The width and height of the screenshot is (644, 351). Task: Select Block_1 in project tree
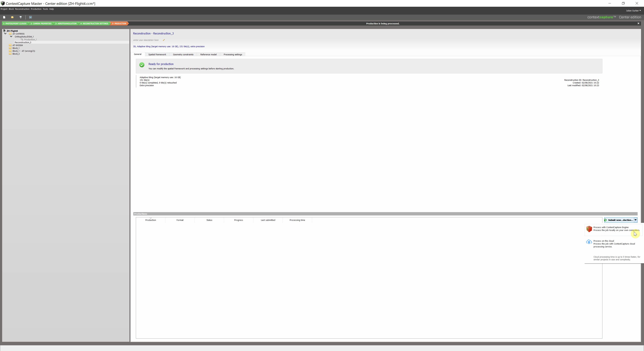click(16, 48)
